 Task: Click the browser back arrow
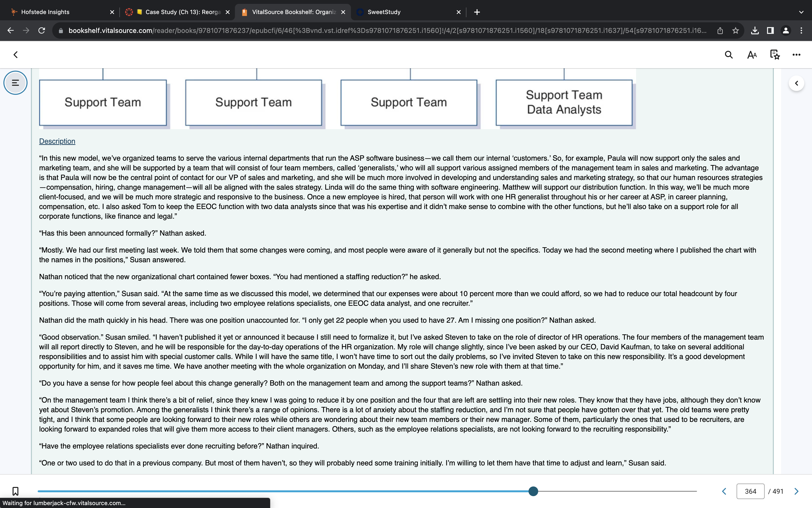point(10,30)
